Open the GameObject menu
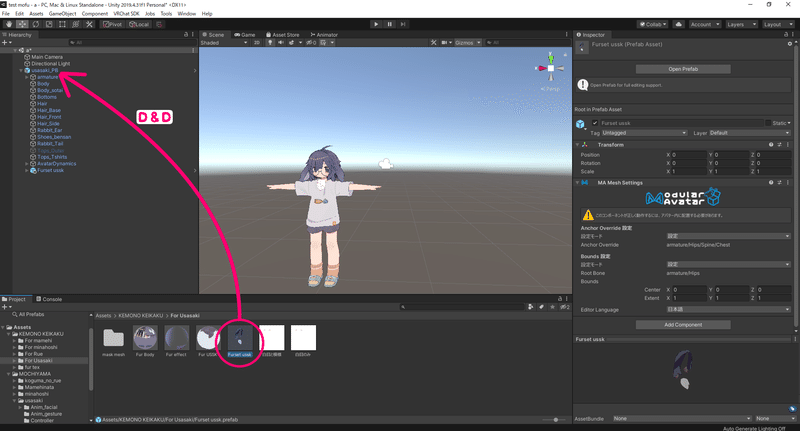 pos(62,14)
